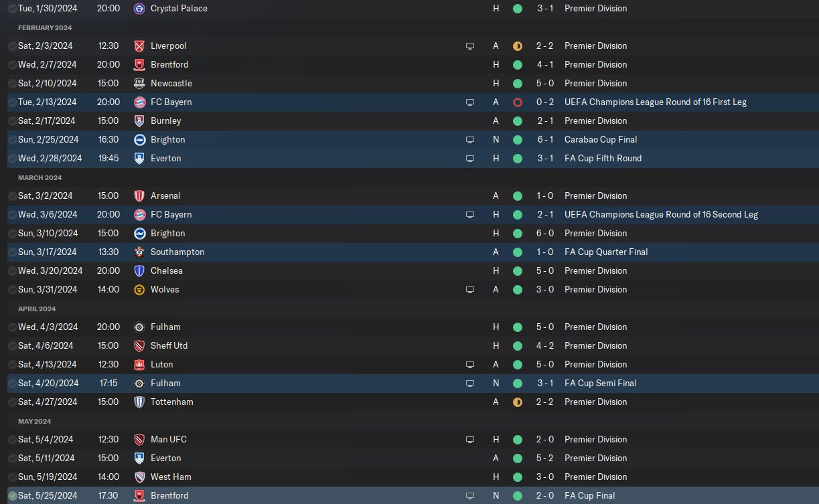Click Arsenal club badge icon
The width and height of the screenshot is (819, 504).
139,196
